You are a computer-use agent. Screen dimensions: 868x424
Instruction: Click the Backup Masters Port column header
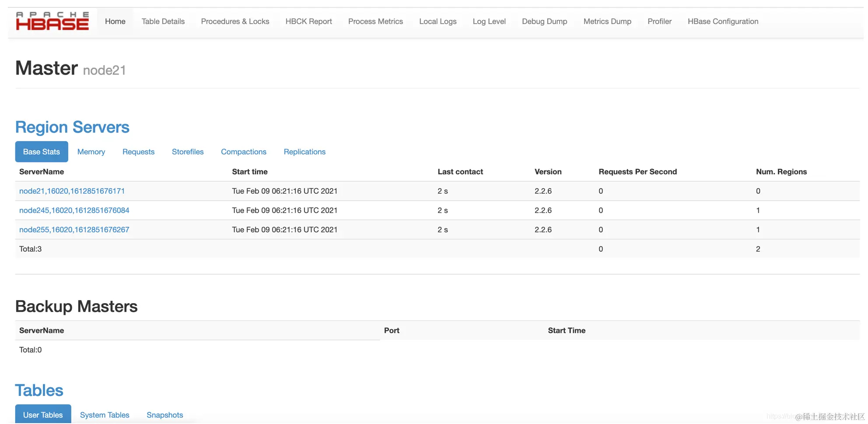point(392,330)
